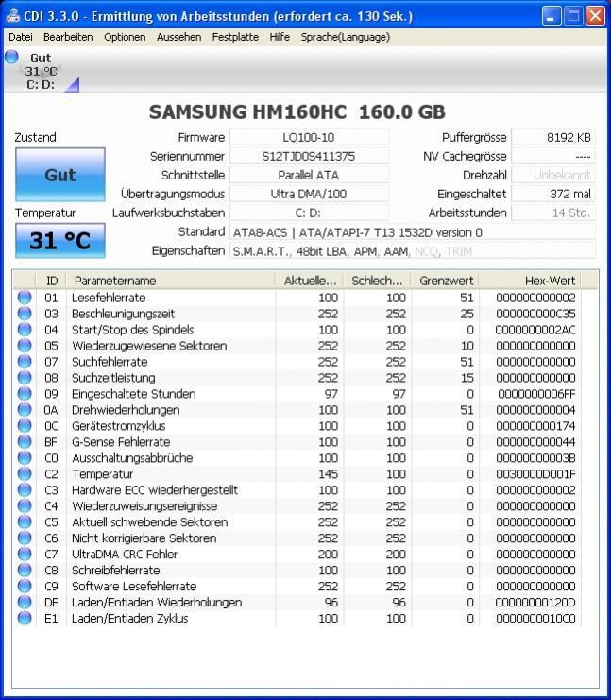Click status orb of Suchfehlerrate row

(x=25, y=362)
